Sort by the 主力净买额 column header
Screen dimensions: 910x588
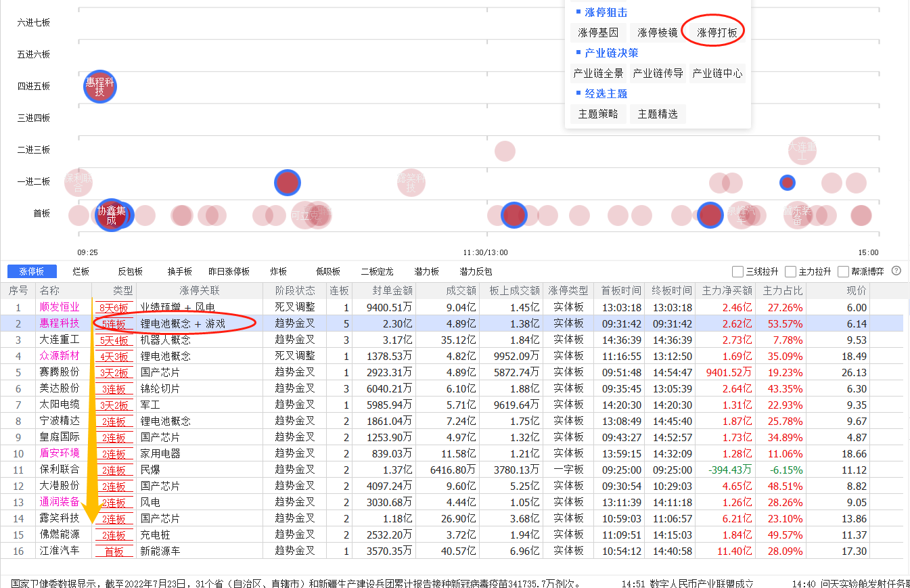(x=727, y=291)
